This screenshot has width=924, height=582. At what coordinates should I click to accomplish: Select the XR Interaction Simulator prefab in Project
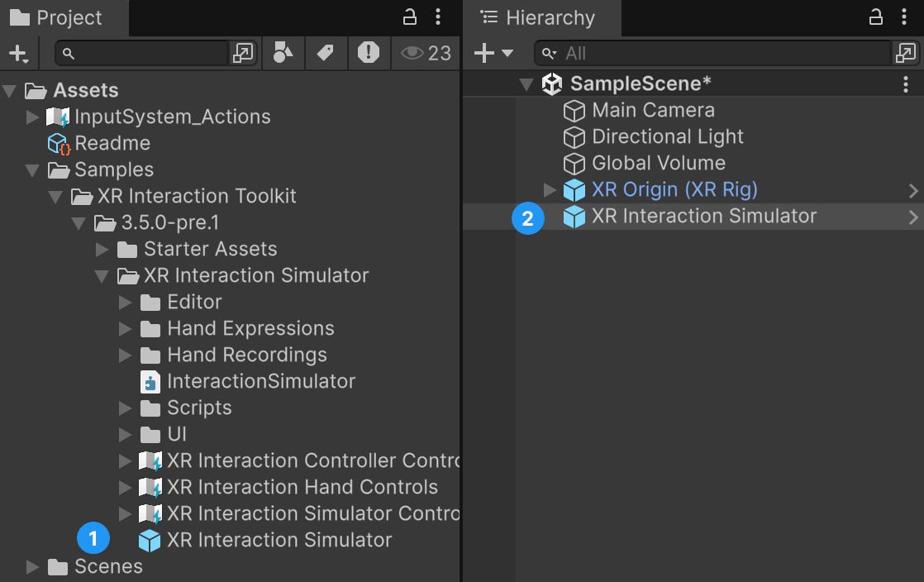265,540
